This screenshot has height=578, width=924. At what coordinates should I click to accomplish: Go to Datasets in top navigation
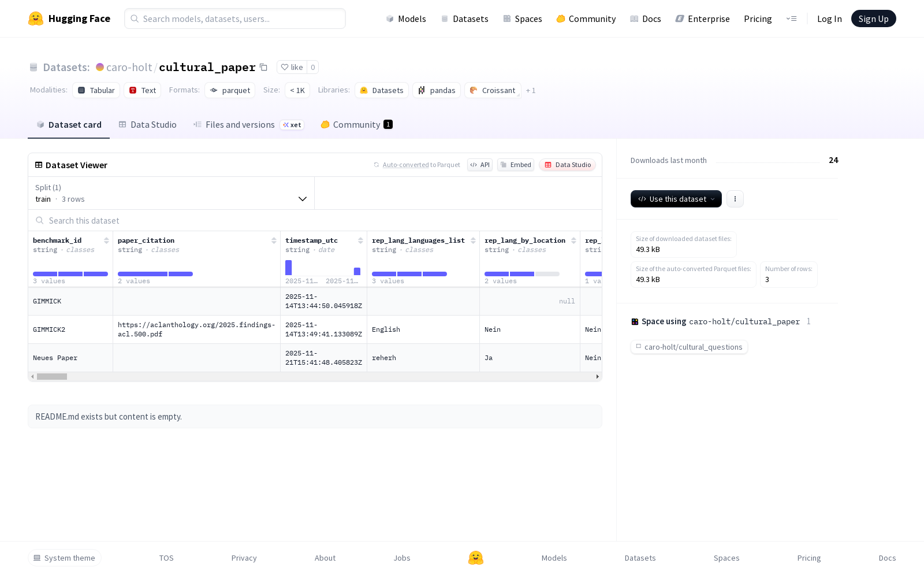[x=464, y=18]
